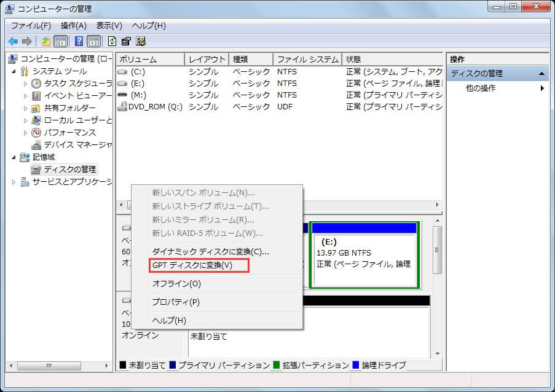Click the blue Help question mark icon
555x392 pixels.
click(x=79, y=41)
